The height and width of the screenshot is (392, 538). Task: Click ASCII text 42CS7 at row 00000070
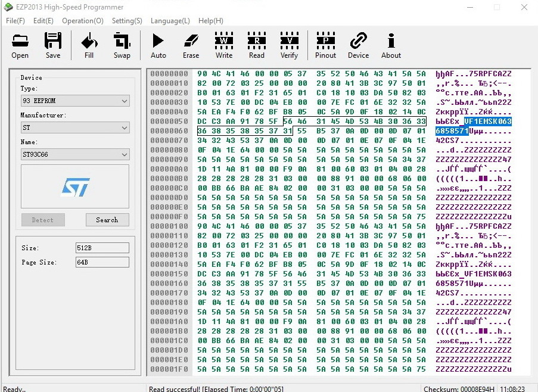pos(447,141)
